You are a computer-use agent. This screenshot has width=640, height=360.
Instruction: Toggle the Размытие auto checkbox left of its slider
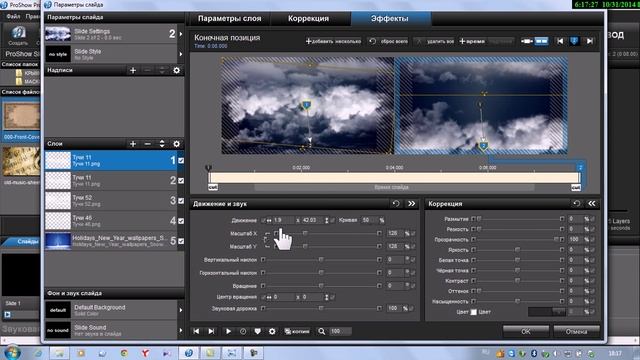(473, 219)
